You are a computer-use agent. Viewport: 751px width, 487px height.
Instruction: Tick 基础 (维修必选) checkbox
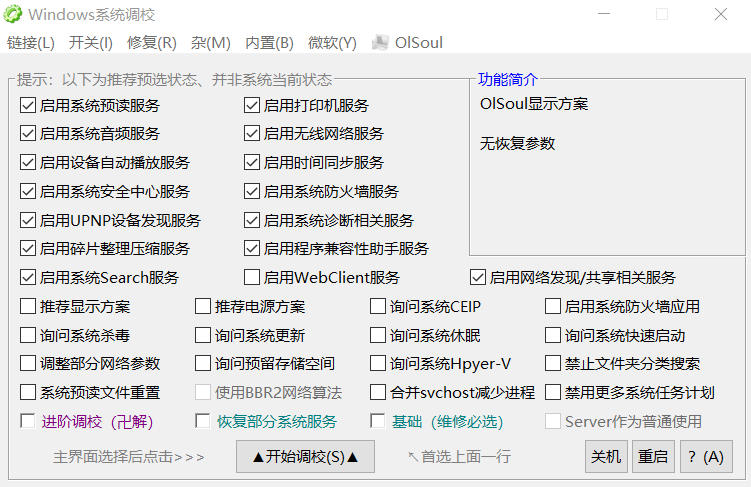378,421
